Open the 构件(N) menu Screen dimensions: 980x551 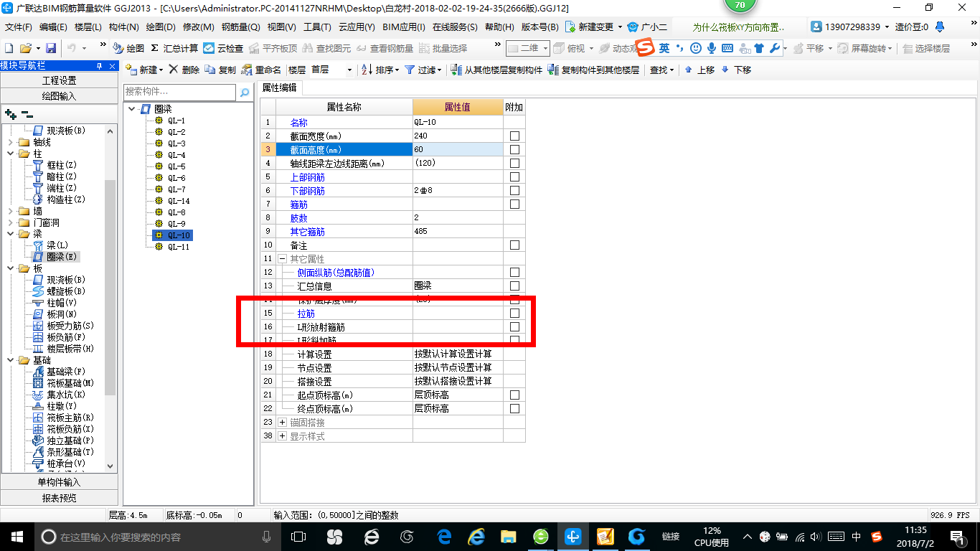124,27
